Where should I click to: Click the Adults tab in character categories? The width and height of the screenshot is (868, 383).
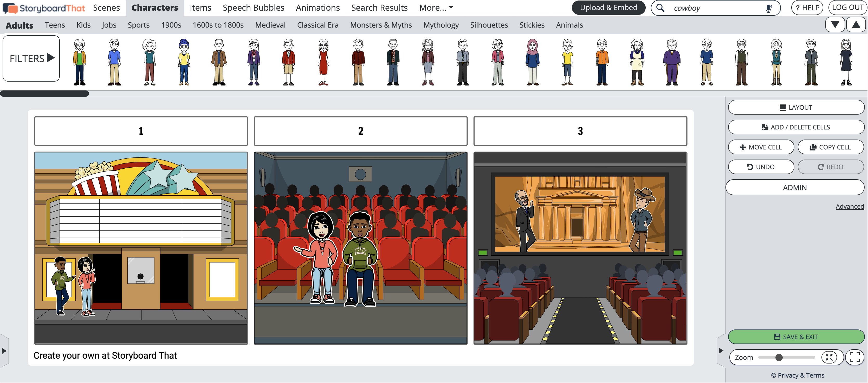(x=18, y=24)
